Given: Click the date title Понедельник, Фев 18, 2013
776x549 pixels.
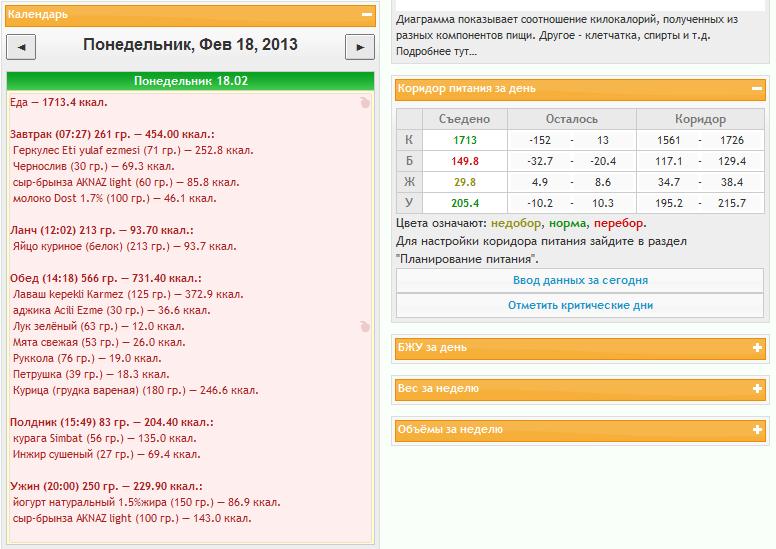Looking at the screenshot, I should click(190, 45).
